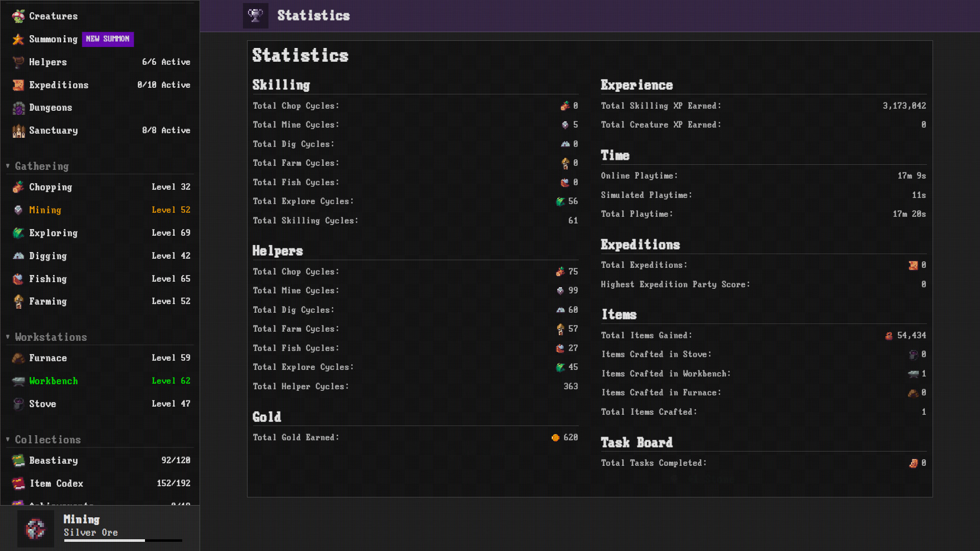The height and width of the screenshot is (551, 980).
Task: Click the Summoning star icon
Action: [x=18, y=39]
